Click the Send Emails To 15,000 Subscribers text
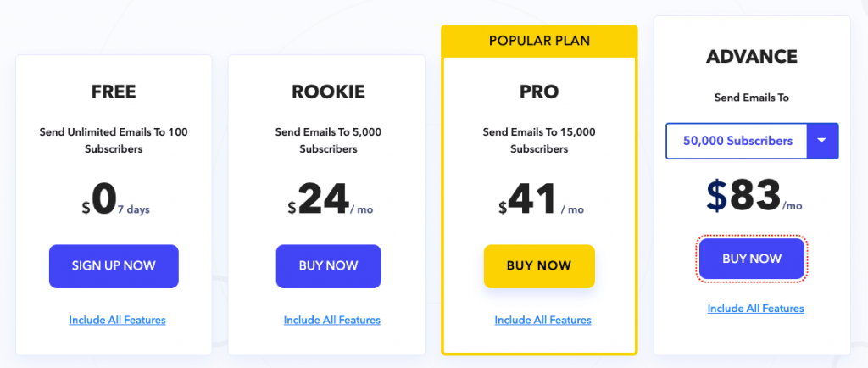 click(539, 141)
